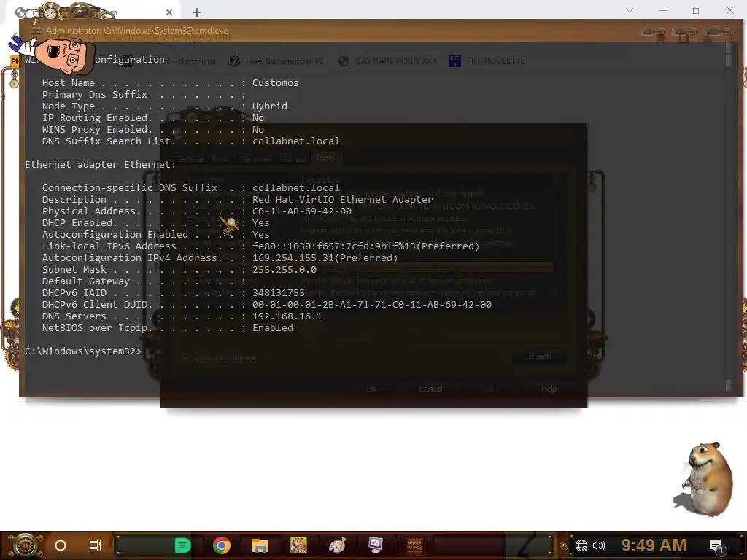Viewport: 747px width, 560px height.
Task: Open the steampunk Start button
Action: [x=25, y=545]
